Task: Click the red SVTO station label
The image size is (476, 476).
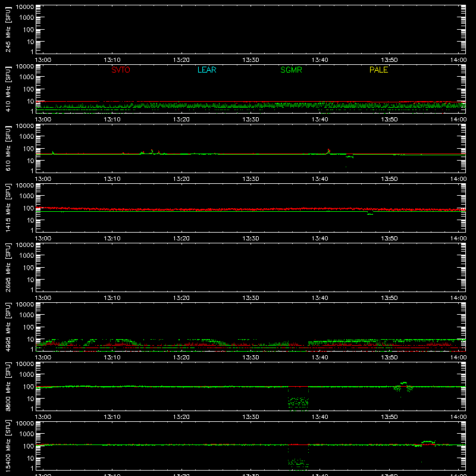Action: coord(121,70)
